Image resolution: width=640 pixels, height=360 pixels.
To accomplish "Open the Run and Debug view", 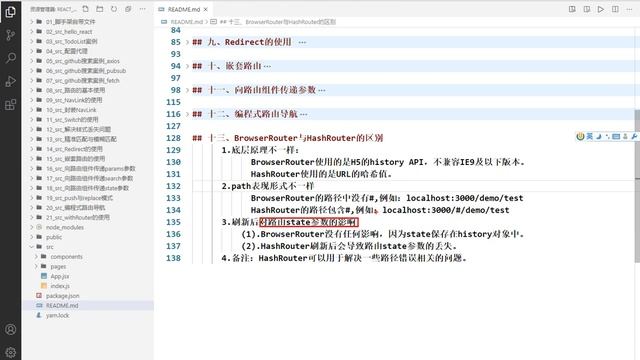I will [11, 81].
